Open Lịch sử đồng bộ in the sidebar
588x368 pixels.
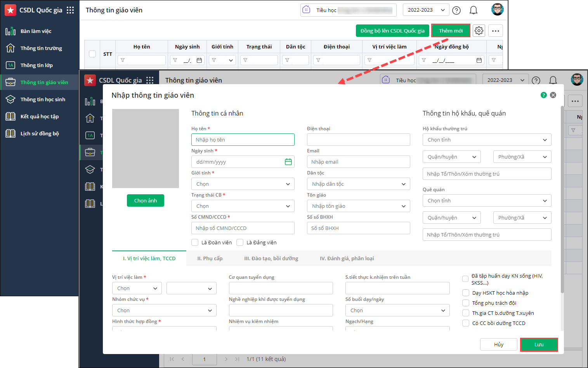[x=40, y=133]
